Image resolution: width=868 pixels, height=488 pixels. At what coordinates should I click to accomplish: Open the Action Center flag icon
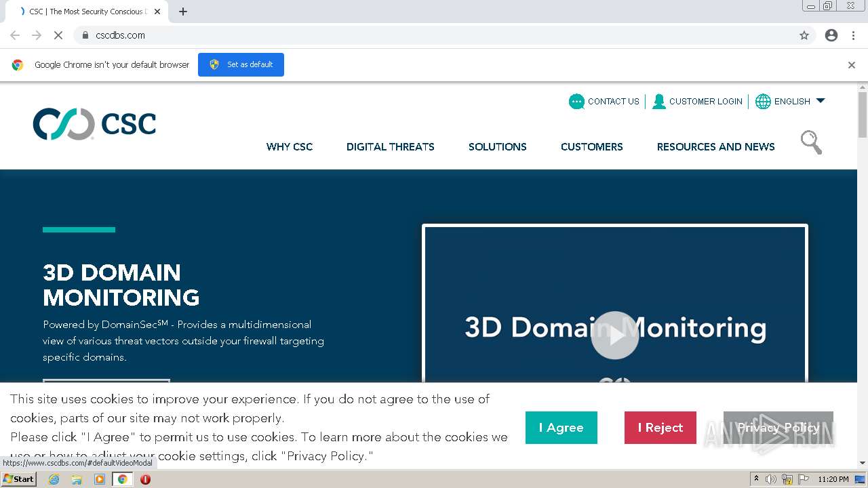pyautogui.click(x=804, y=479)
